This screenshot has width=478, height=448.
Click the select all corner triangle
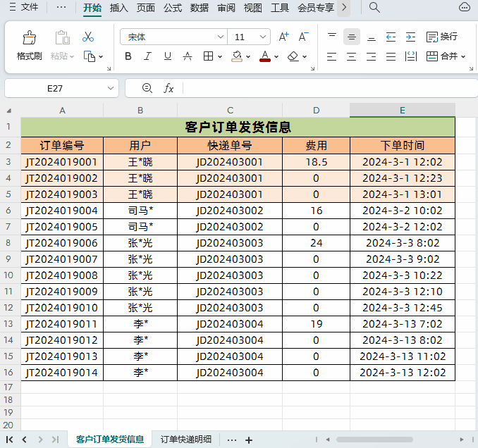click(9, 111)
